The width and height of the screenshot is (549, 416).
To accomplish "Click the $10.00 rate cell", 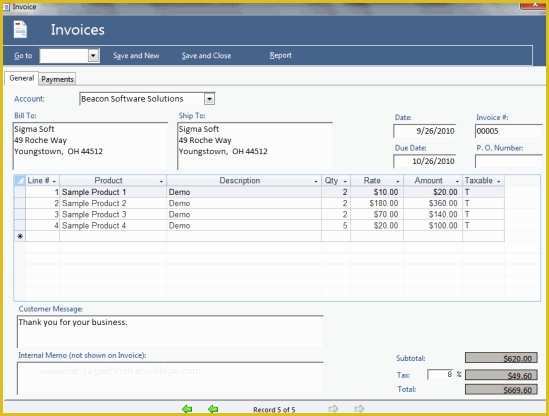I will [377, 192].
